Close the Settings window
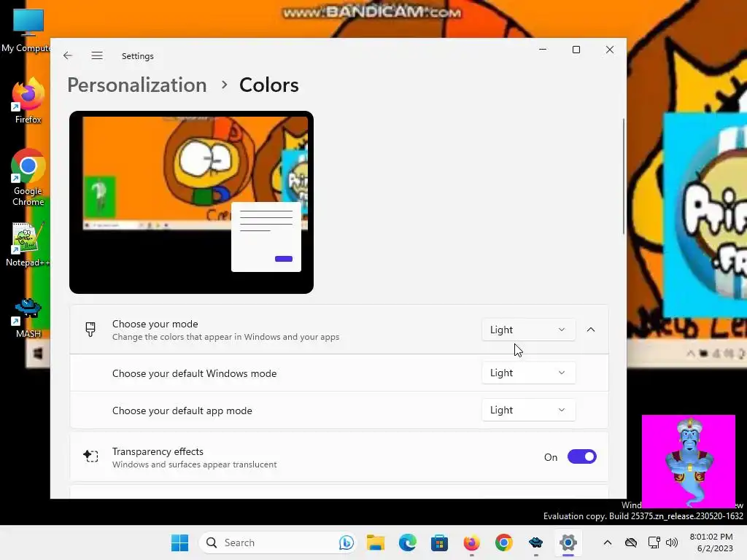The image size is (747, 560). coord(610,50)
